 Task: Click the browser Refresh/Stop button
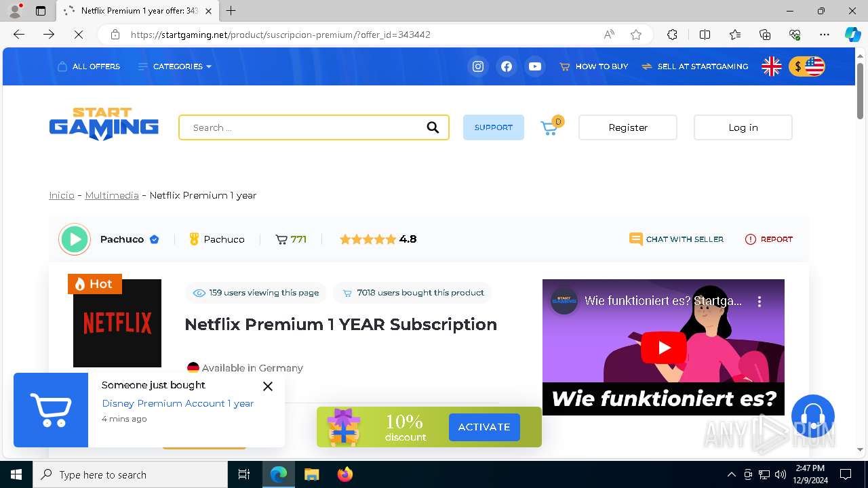coord(78,35)
